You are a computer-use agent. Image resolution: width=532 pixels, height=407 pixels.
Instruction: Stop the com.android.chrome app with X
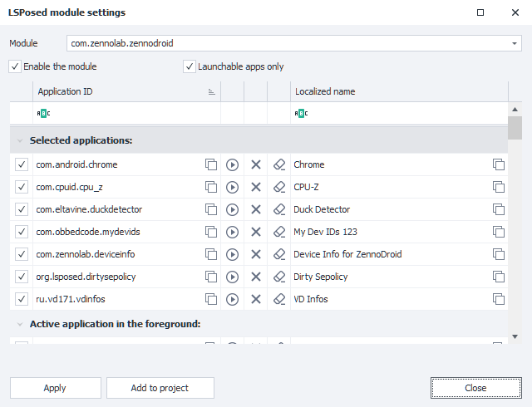(256, 164)
